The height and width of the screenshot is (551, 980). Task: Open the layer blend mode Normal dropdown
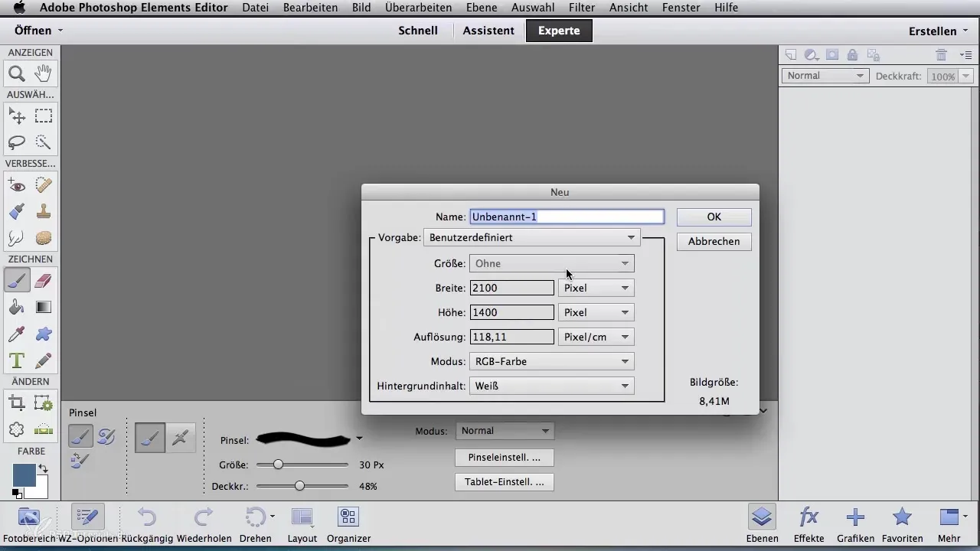point(825,76)
